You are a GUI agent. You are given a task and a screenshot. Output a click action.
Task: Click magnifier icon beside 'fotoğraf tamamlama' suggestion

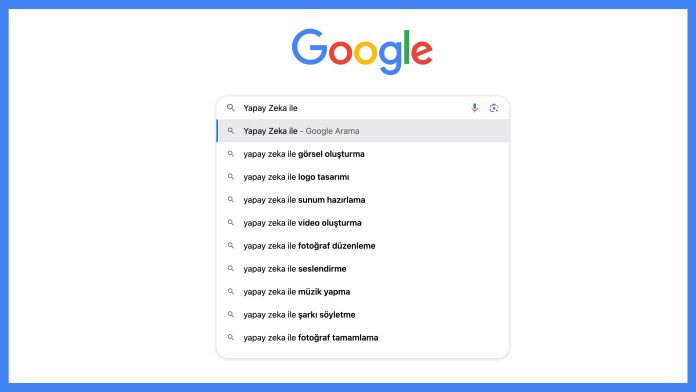coord(230,337)
